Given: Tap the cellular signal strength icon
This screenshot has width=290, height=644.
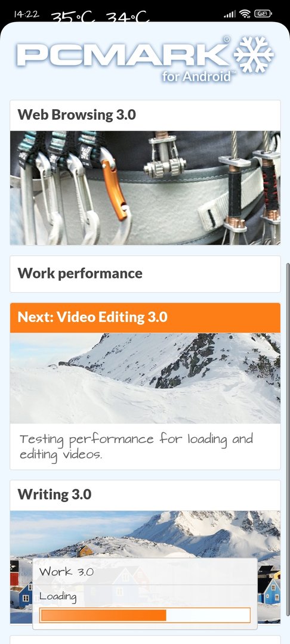Looking at the screenshot, I should click(230, 15).
